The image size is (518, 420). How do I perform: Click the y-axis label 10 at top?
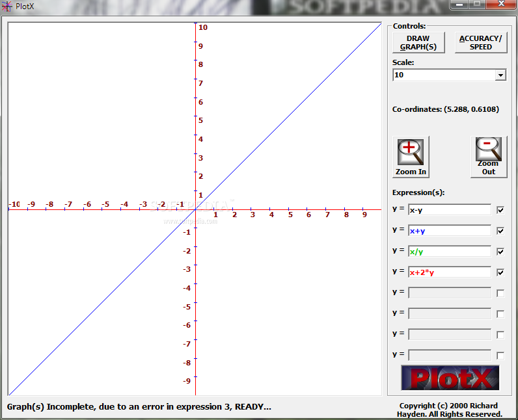click(x=203, y=27)
